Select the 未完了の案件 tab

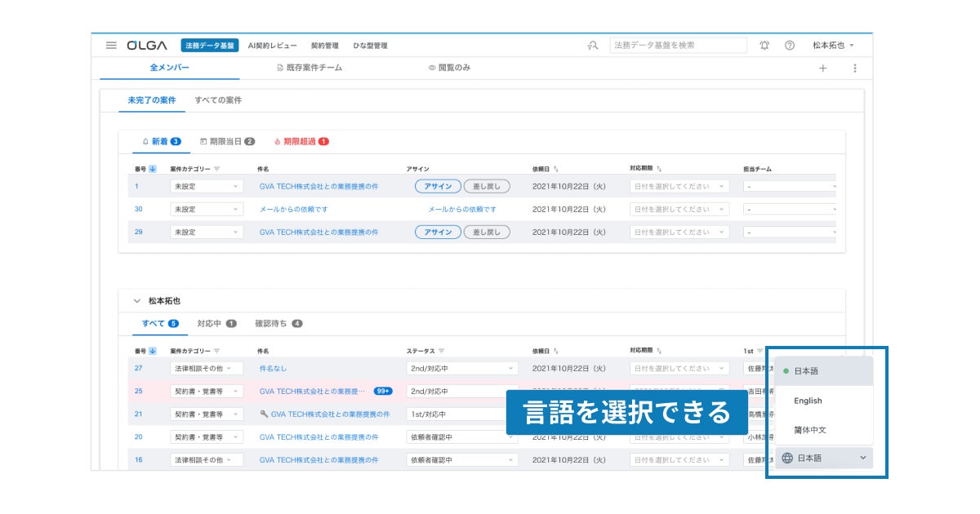(152, 100)
